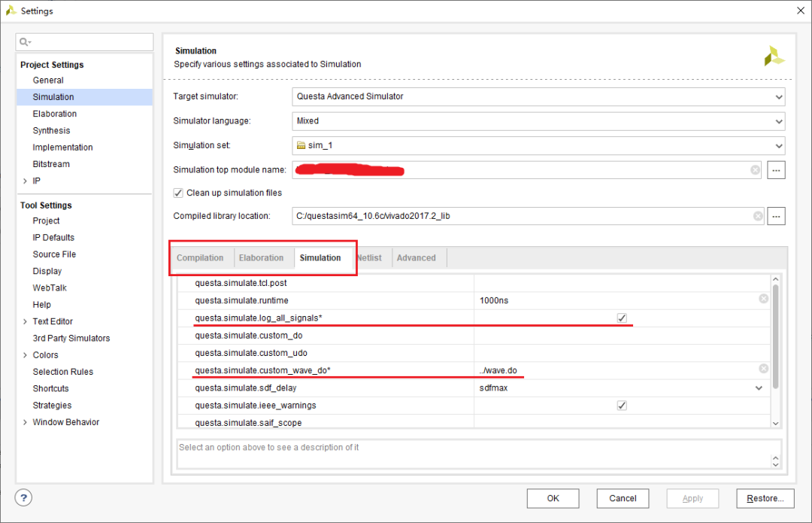This screenshot has width=812, height=523.
Task: Uncheck questa.simulate.ieee_warnings
Action: click(x=622, y=405)
